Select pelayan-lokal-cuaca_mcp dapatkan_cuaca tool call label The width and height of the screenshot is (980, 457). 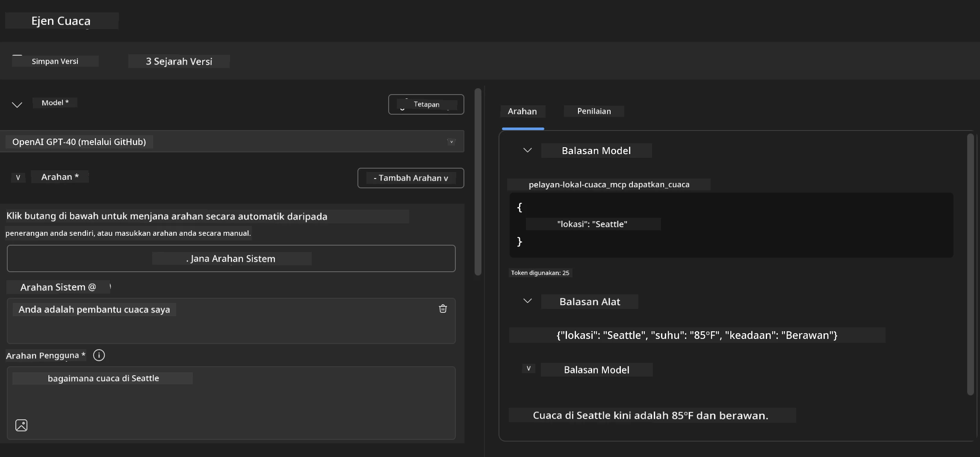pyautogui.click(x=609, y=184)
